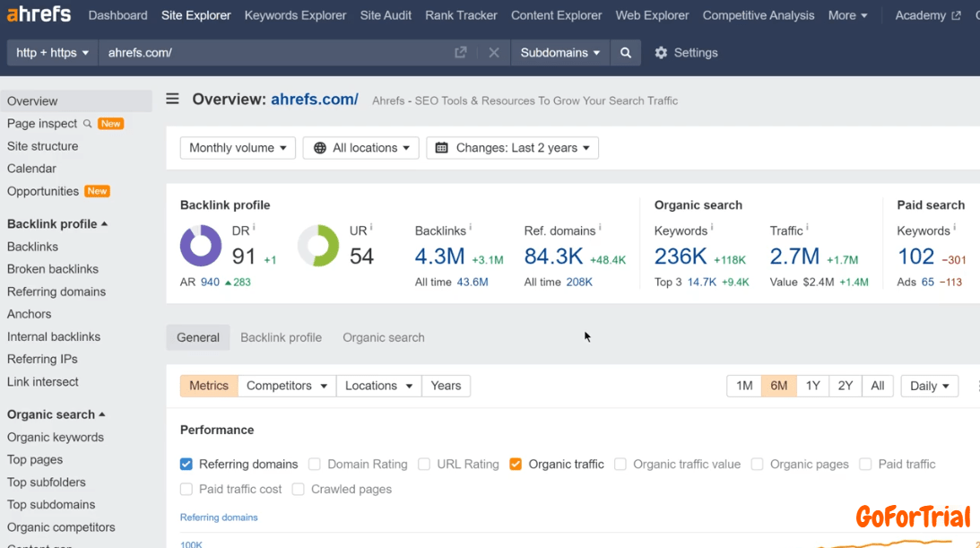Screen dimensions: 980x548
Task: Open Locations chart dropdown
Action: pyautogui.click(x=378, y=386)
